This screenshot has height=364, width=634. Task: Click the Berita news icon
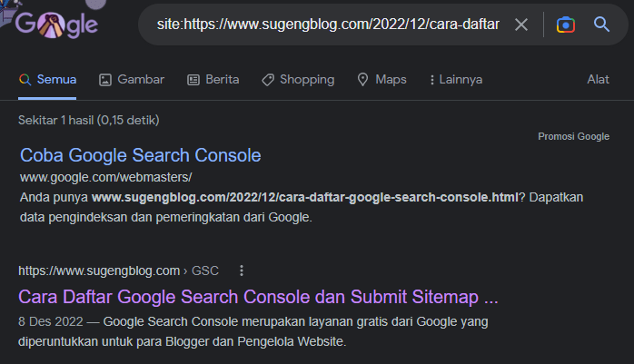click(193, 80)
